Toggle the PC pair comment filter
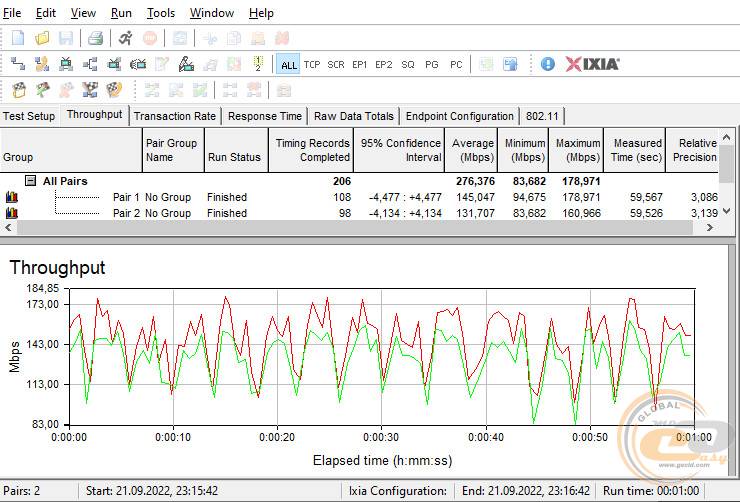 tap(456, 65)
